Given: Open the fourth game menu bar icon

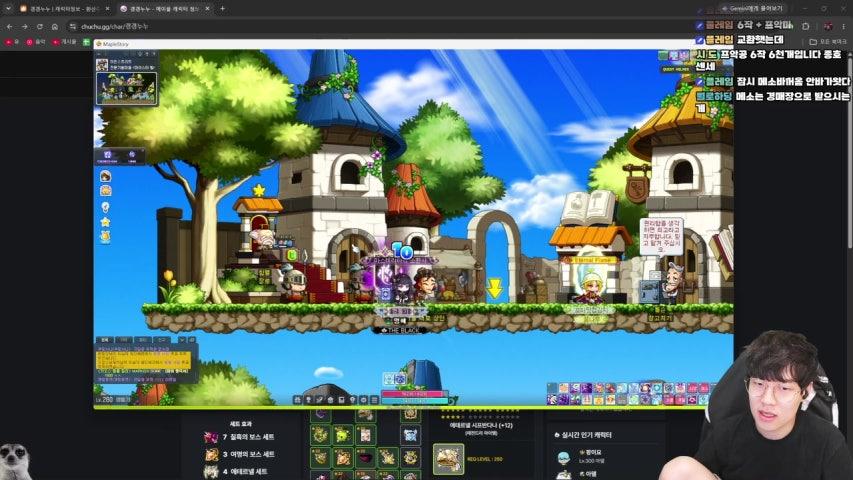Looking at the screenshot, I should [x=330, y=400].
